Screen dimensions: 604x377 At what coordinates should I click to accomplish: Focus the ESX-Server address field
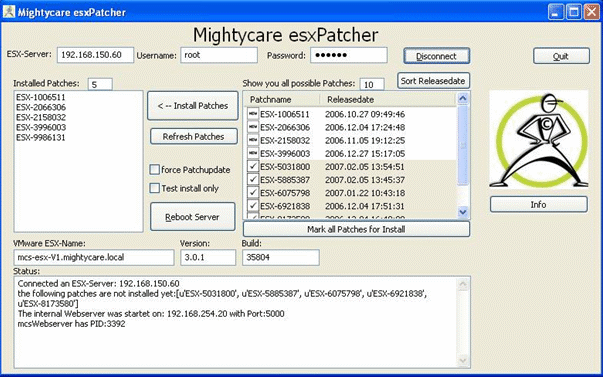click(x=95, y=55)
